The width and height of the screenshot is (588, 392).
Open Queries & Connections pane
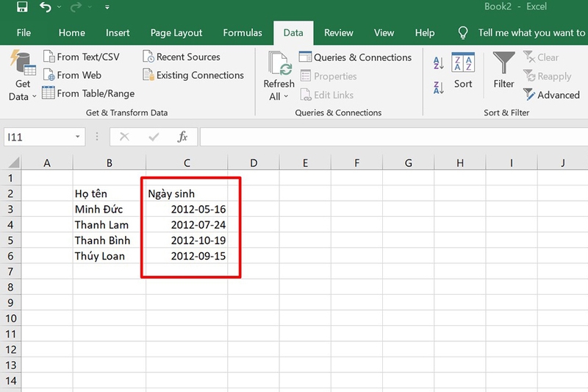(x=355, y=57)
